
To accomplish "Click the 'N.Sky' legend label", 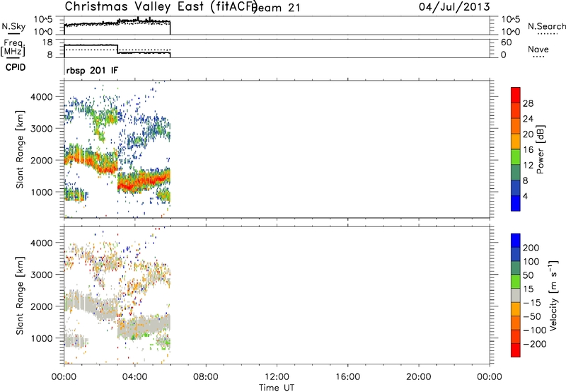I will [13, 26].
